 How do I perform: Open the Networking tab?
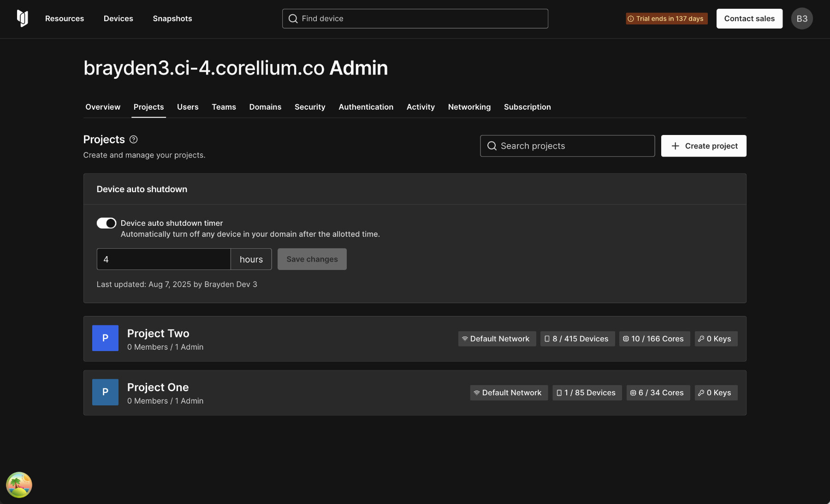pos(469,107)
